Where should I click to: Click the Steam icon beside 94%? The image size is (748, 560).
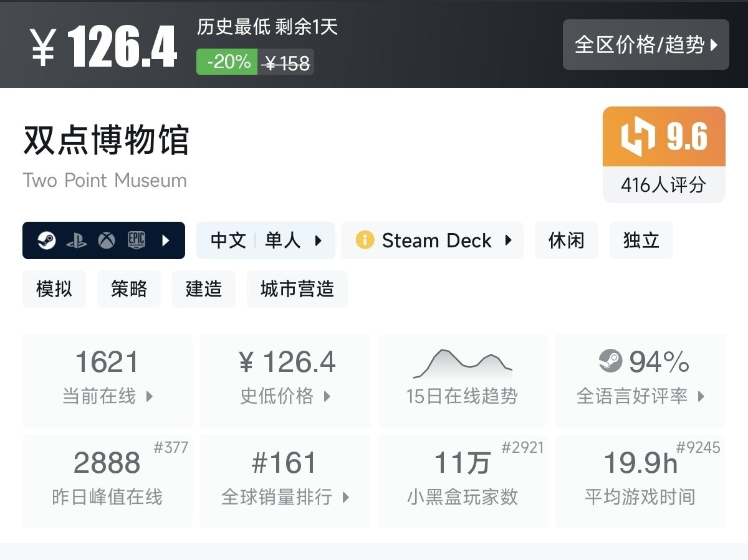(610, 361)
